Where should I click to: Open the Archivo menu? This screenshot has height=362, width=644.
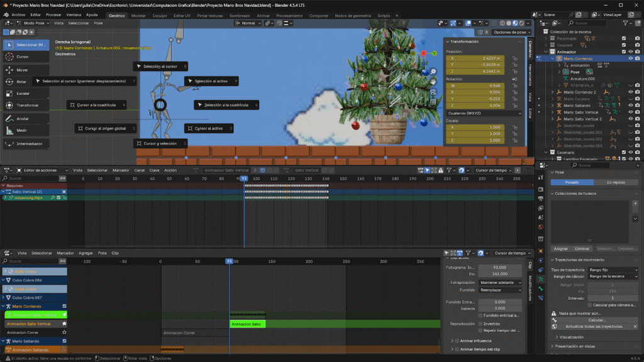[19, 14]
